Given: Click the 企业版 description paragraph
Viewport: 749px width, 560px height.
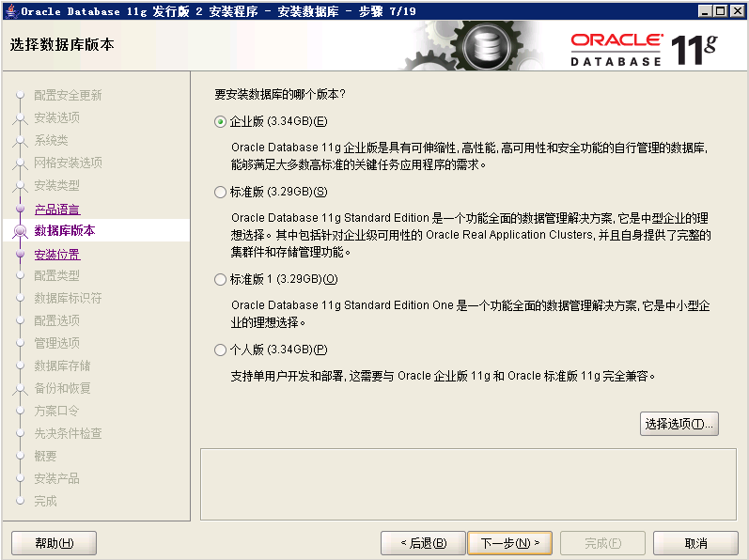Looking at the screenshot, I should tap(469, 156).
